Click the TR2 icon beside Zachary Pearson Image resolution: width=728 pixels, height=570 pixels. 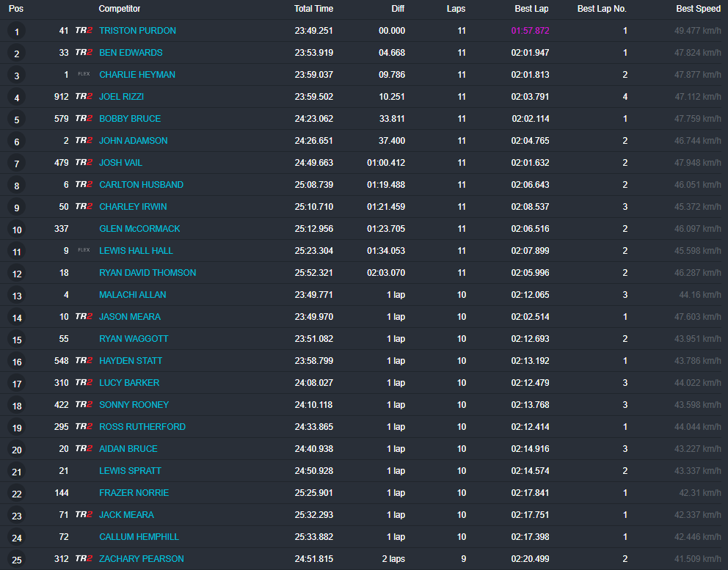84,559
